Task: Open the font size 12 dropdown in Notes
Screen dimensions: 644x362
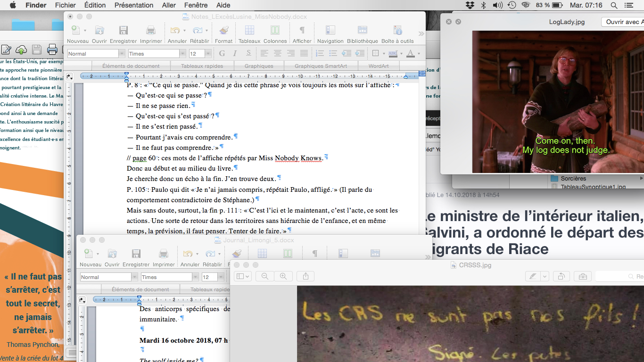Action: coord(207,54)
